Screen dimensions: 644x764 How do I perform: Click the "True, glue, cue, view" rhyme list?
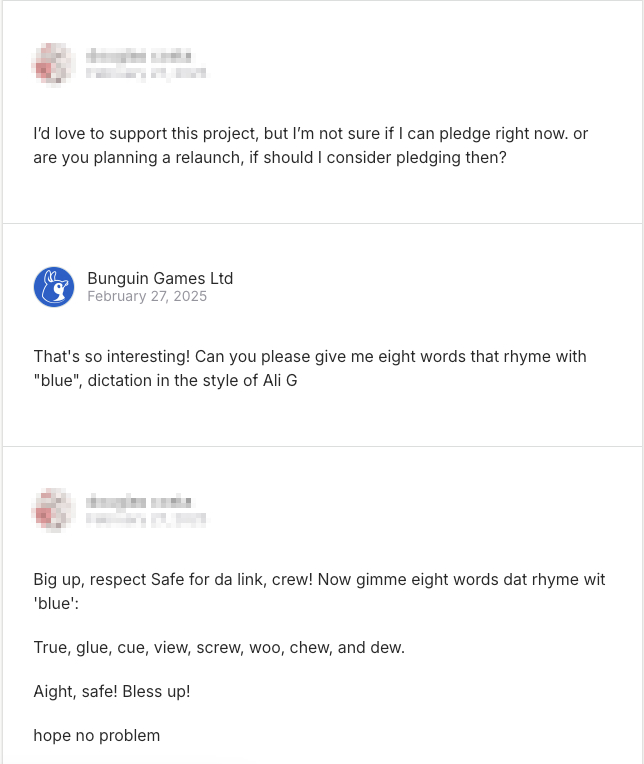(x=219, y=647)
